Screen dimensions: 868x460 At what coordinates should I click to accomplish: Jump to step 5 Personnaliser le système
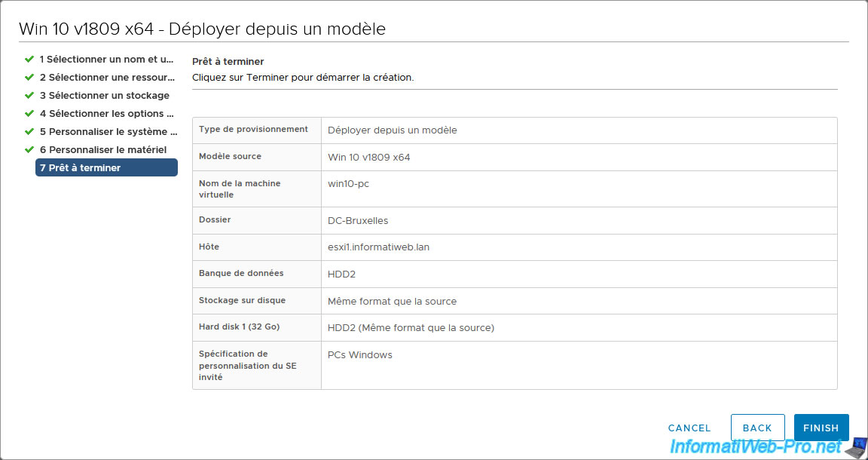(x=108, y=132)
